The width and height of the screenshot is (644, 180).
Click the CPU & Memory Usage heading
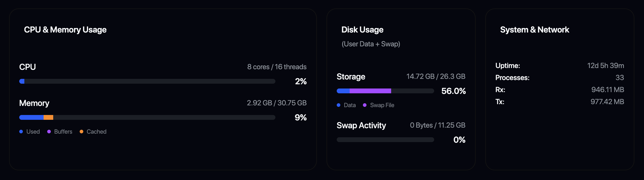pyautogui.click(x=65, y=30)
